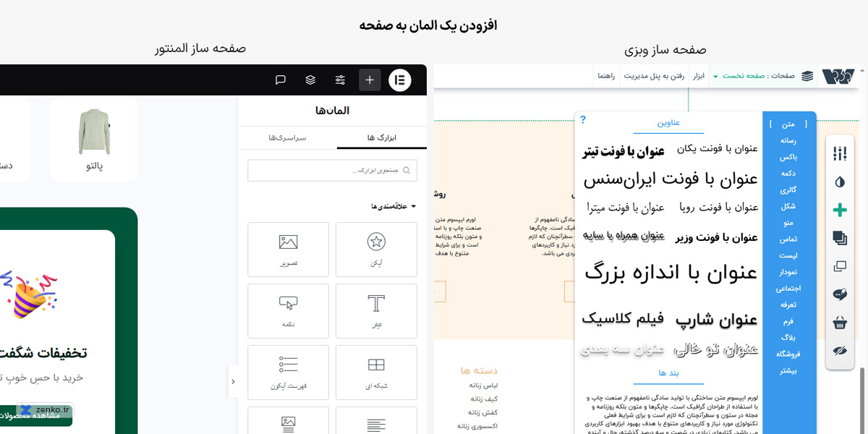Open the Elementor notes speech bubble icon
This screenshot has height=434, width=868.
coord(281,80)
